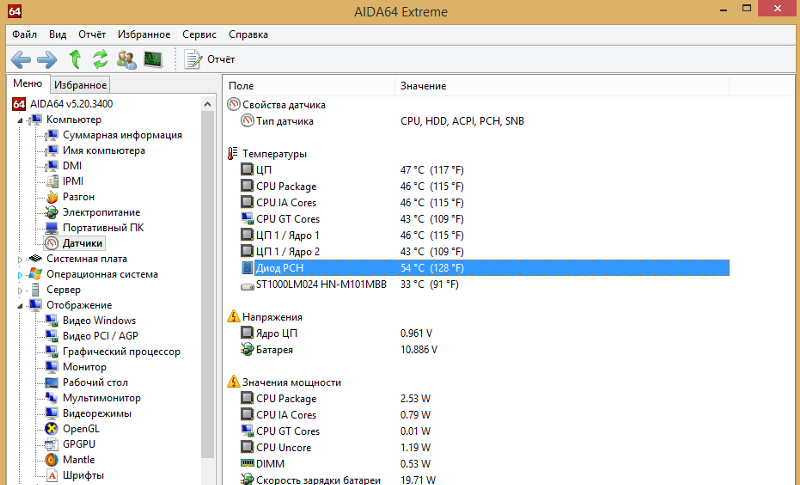Select Суммарная информация in tree
800x485 pixels.
122,135
